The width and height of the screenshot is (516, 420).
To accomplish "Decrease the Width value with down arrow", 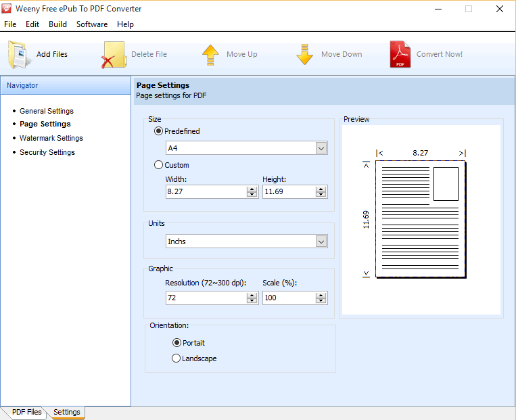I will [252, 194].
